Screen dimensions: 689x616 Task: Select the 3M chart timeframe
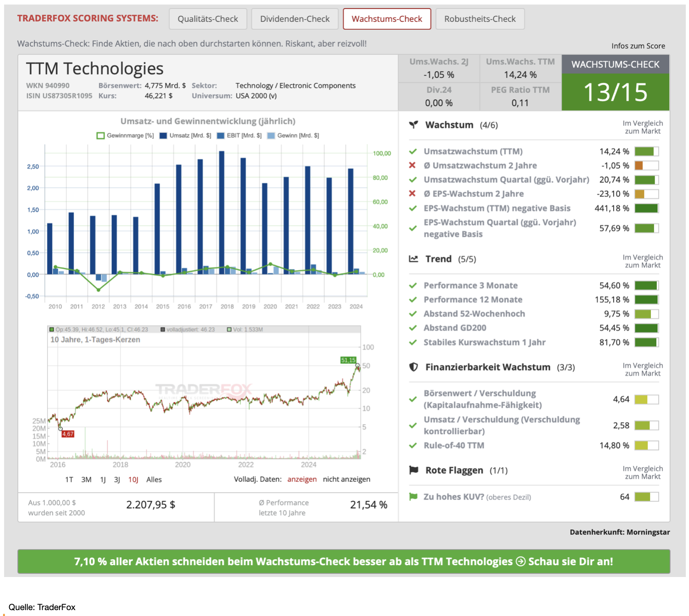pyautogui.click(x=86, y=479)
